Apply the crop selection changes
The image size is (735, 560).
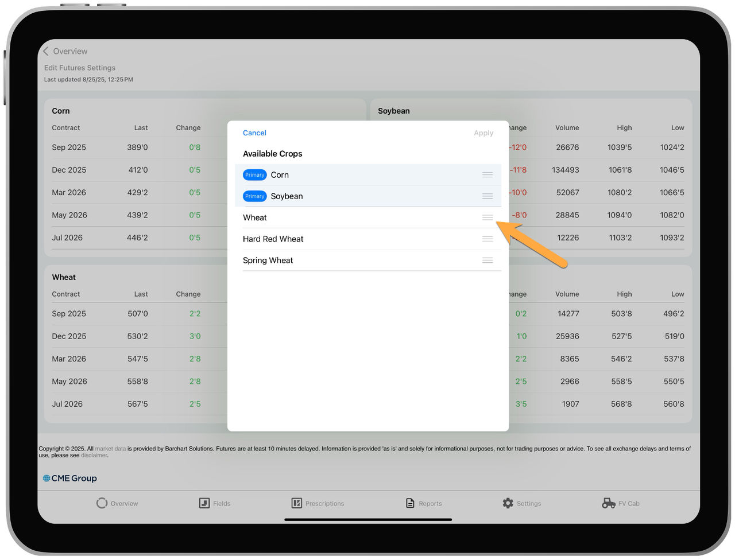[x=483, y=133]
